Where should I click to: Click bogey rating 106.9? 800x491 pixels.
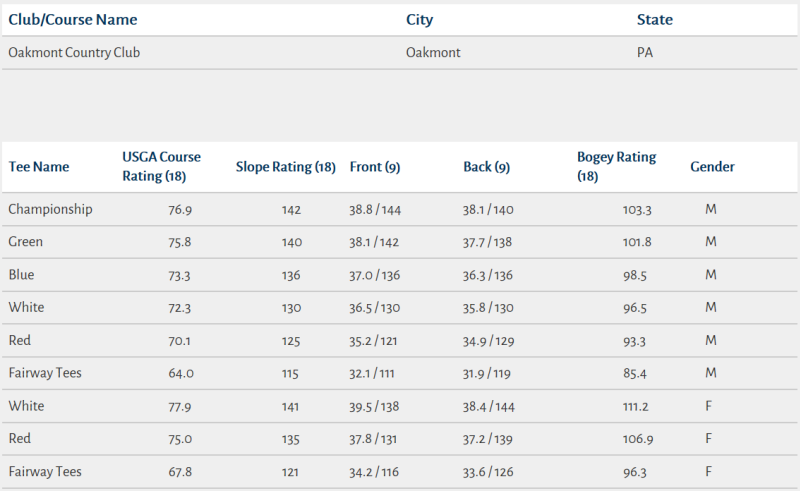pyautogui.click(x=638, y=439)
